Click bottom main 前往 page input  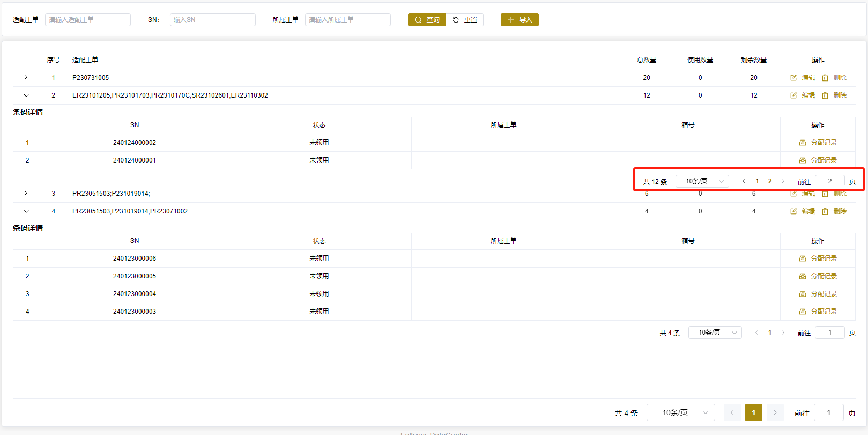pos(829,412)
